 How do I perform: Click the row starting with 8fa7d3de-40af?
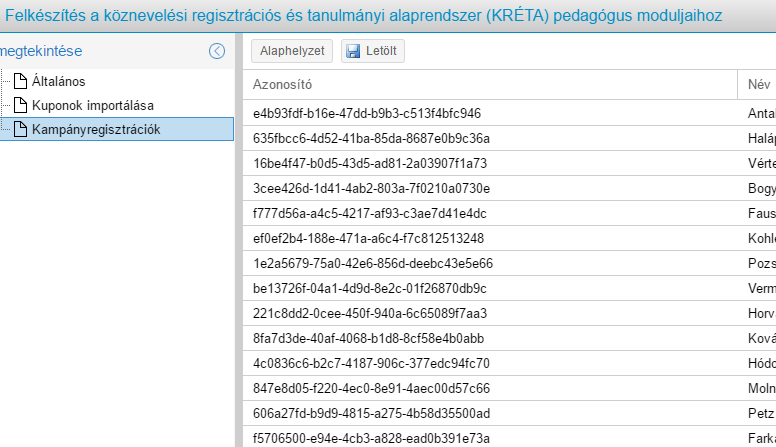click(368, 338)
